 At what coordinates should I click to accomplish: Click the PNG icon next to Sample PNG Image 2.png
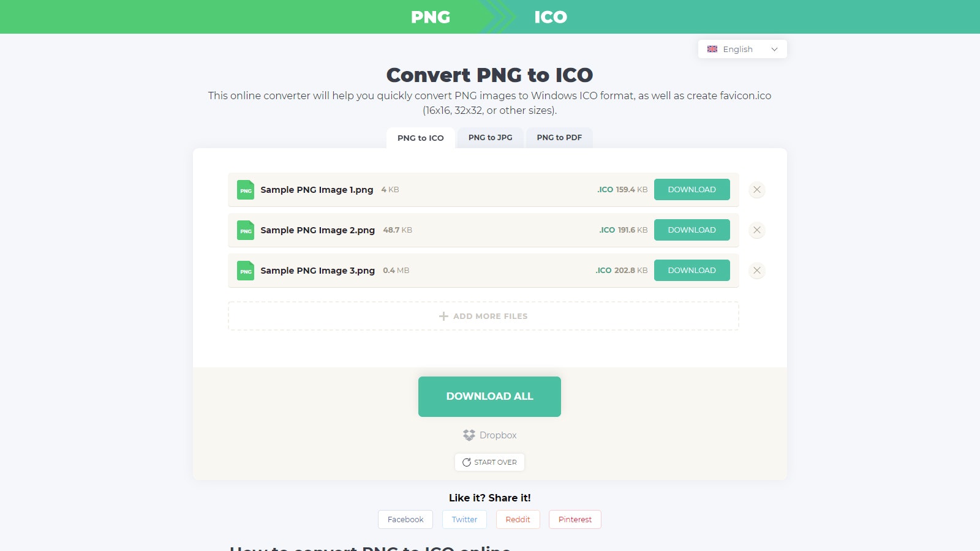click(x=245, y=230)
